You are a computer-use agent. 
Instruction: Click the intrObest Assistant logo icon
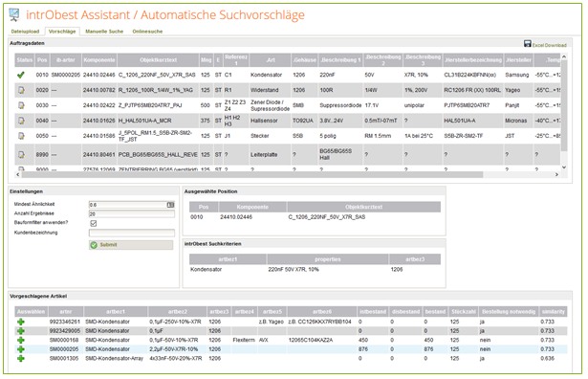point(14,14)
